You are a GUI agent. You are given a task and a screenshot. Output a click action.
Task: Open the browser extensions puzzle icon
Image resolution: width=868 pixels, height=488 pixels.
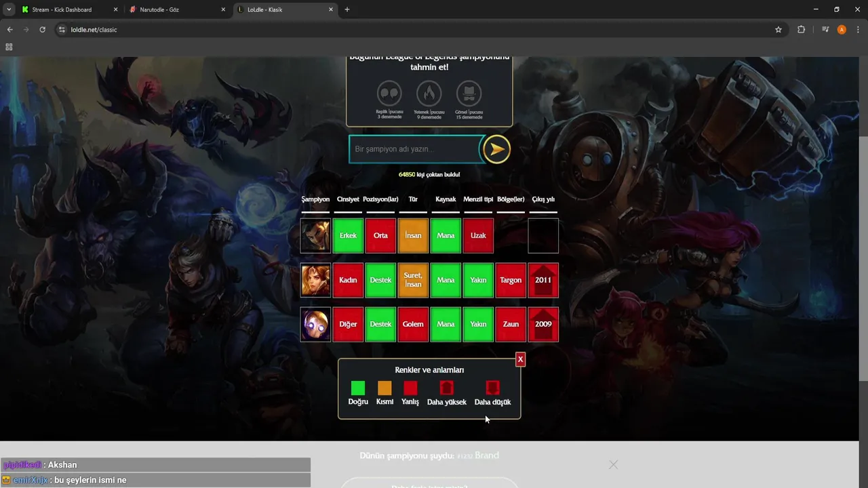tap(802, 30)
